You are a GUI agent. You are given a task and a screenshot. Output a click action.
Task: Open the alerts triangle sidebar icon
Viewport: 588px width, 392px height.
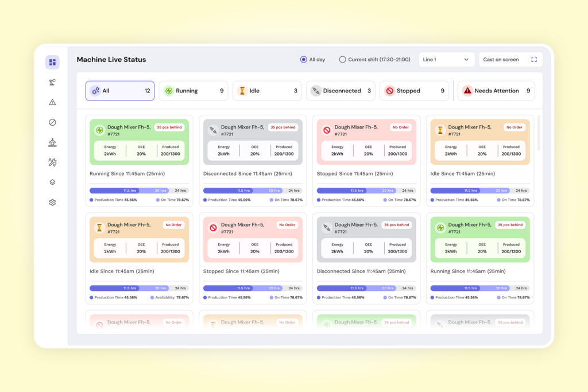pos(52,102)
